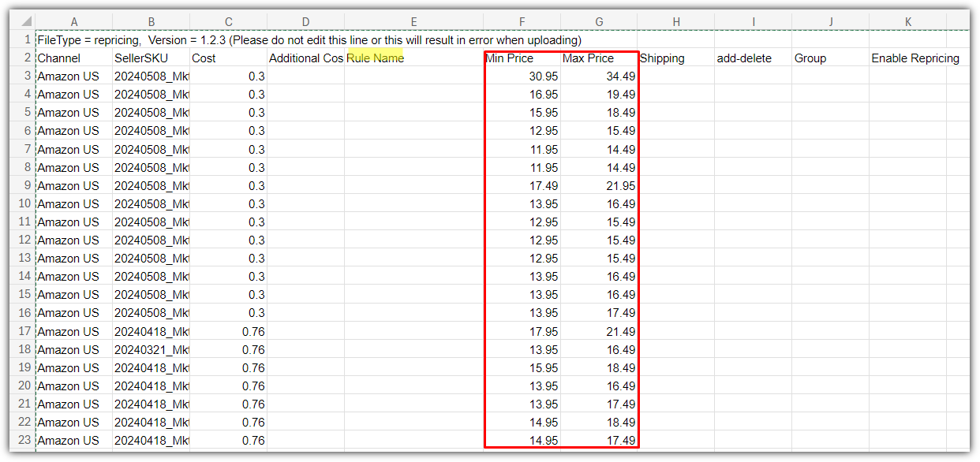Image resolution: width=980 pixels, height=462 pixels.
Task: Select row 17 header
Action: pos(23,331)
